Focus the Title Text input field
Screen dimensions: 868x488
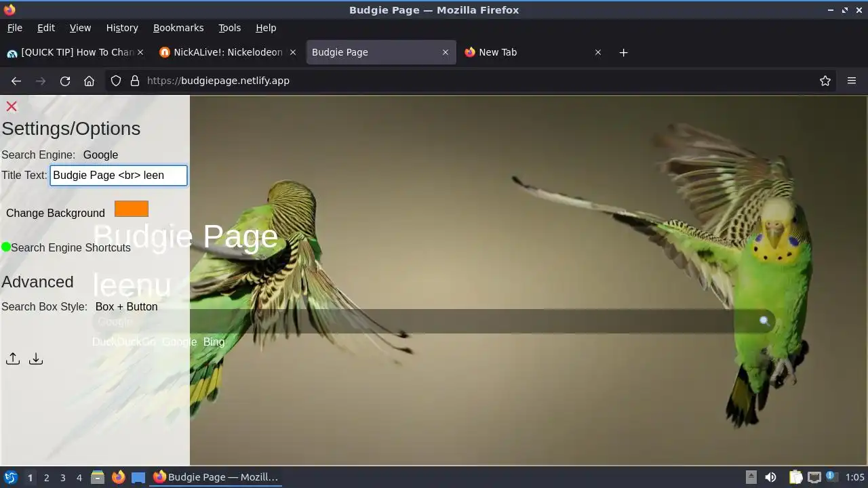(x=119, y=175)
